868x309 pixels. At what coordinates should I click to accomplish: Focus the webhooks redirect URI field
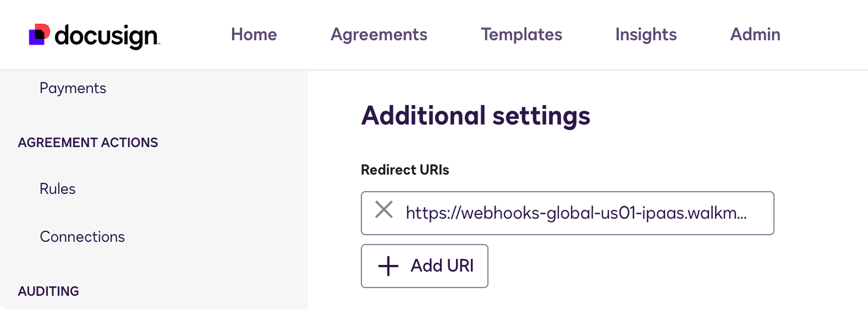click(x=567, y=213)
